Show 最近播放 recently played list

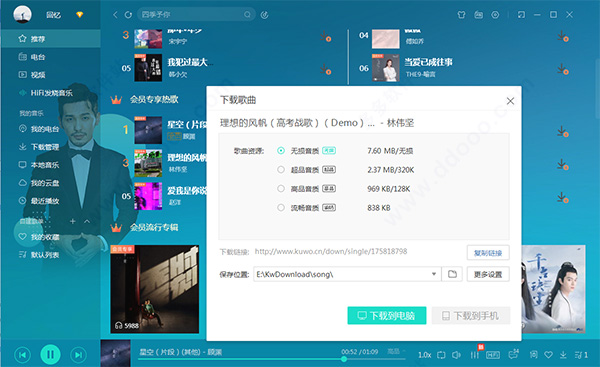(40, 201)
